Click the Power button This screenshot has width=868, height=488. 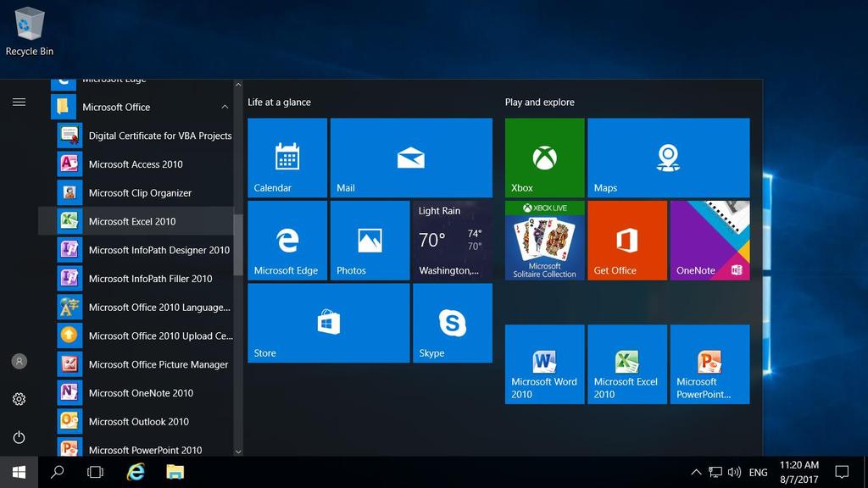[19, 437]
